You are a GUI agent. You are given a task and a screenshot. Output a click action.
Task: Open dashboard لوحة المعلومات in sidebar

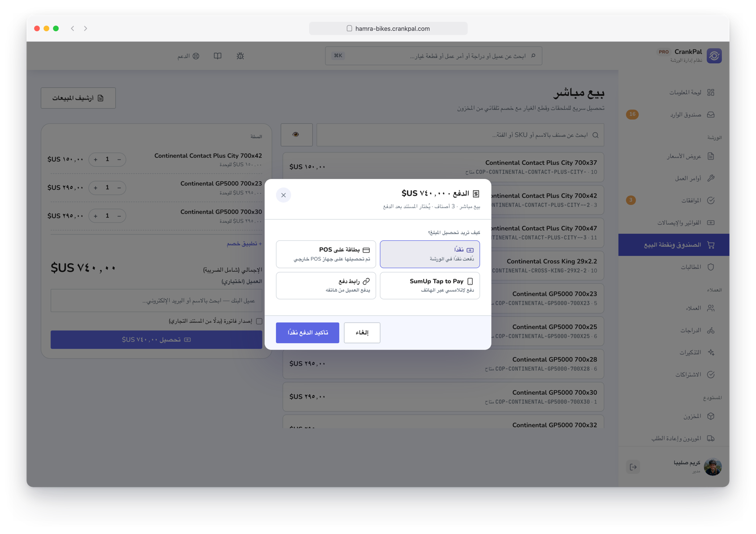674,93
